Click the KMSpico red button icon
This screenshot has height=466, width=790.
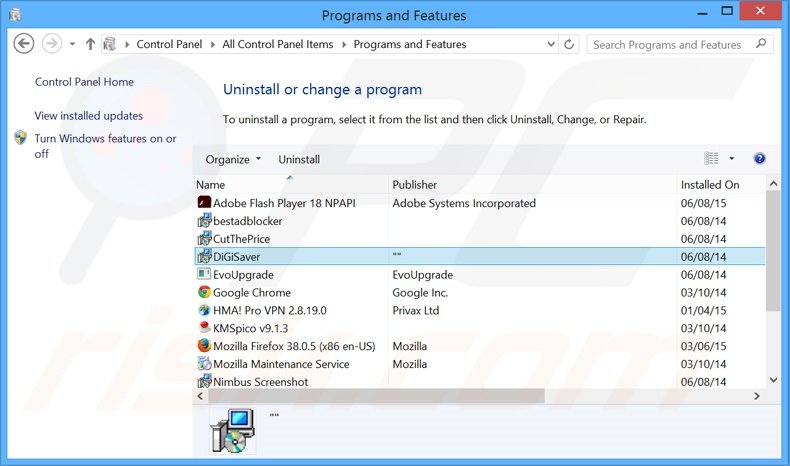(204, 327)
